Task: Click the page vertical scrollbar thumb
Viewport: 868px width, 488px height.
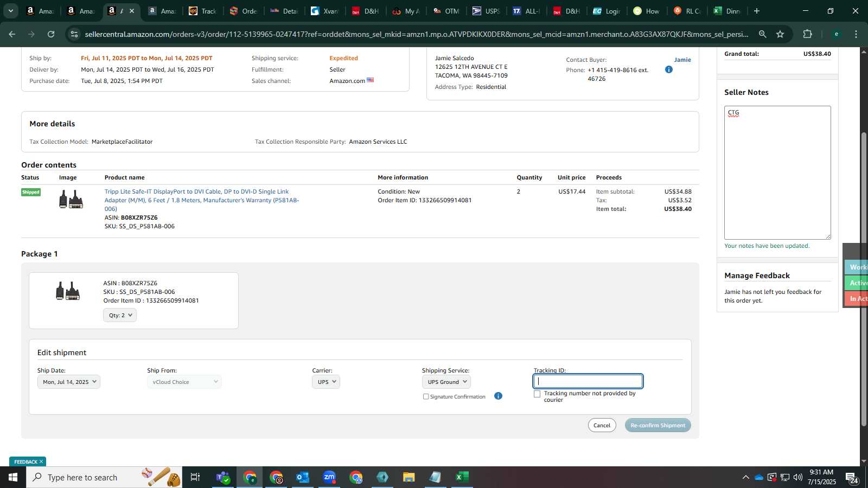Action: point(863,279)
